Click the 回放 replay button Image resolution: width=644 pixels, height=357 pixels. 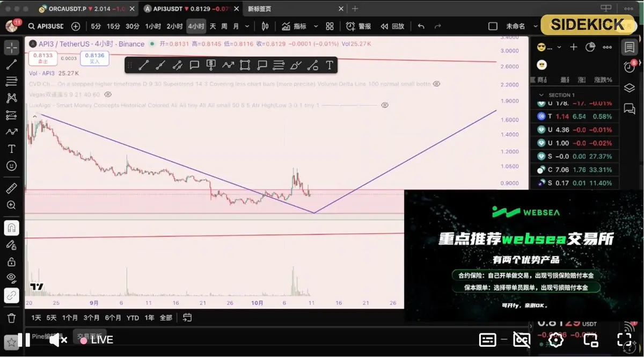tap(392, 26)
